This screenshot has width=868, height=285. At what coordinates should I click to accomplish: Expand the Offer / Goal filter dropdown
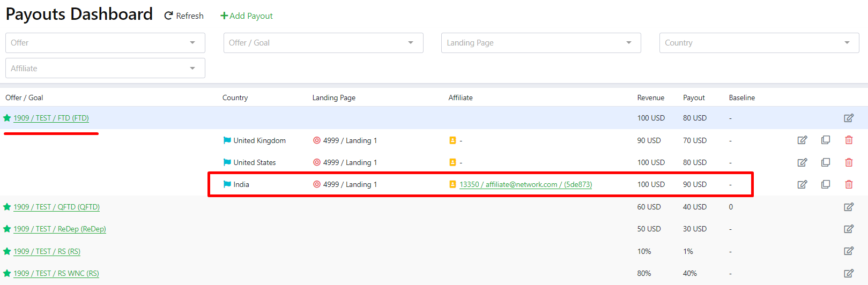click(323, 43)
